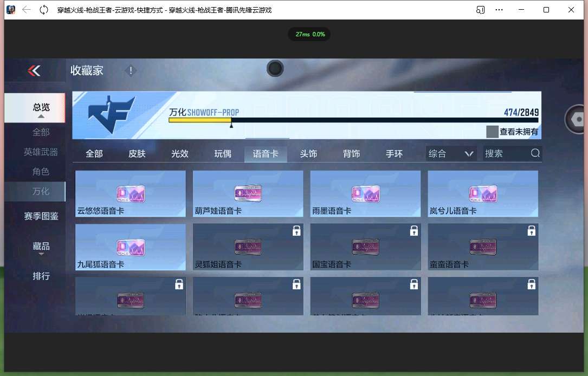The height and width of the screenshot is (376, 588).
Task: Expand the 藏品 sidebar section
Action: click(41, 248)
